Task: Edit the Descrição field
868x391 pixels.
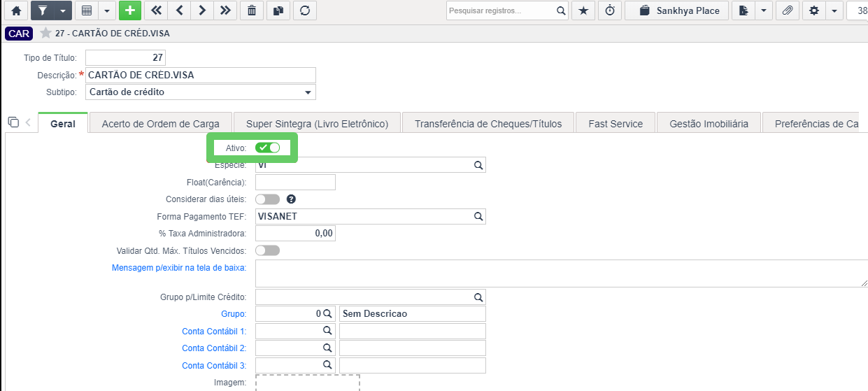Action: (201, 75)
